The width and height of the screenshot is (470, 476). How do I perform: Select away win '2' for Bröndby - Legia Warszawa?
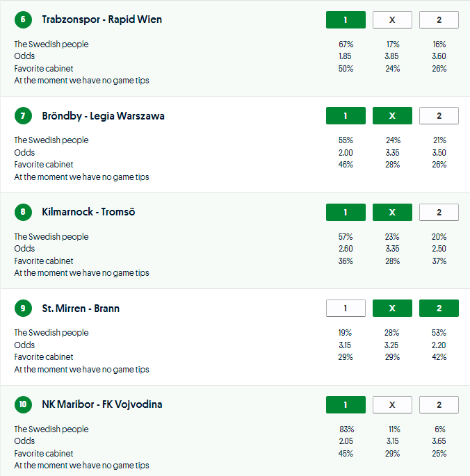[x=439, y=116]
